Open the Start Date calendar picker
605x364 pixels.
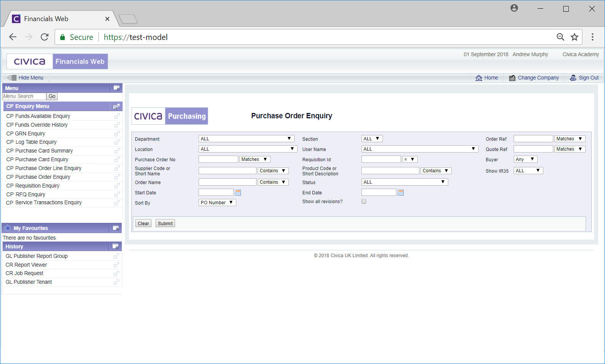(x=238, y=192)
